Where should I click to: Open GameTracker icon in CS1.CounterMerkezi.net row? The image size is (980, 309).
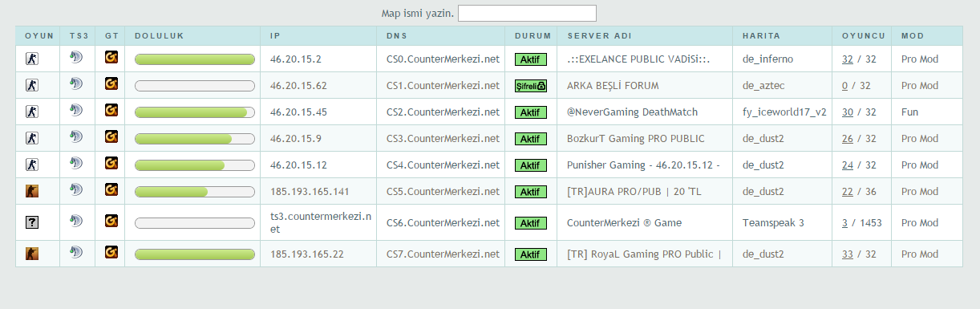[111, 84]
